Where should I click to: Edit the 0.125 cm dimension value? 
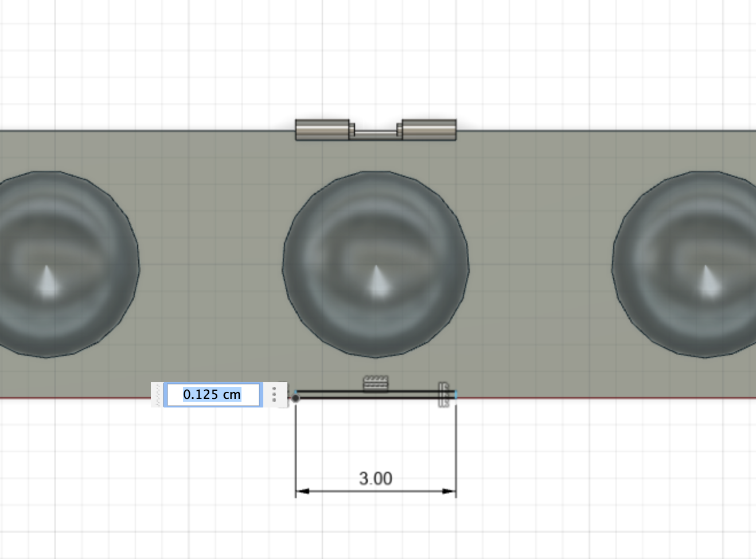pyautogui.click(x=212, y=394)
